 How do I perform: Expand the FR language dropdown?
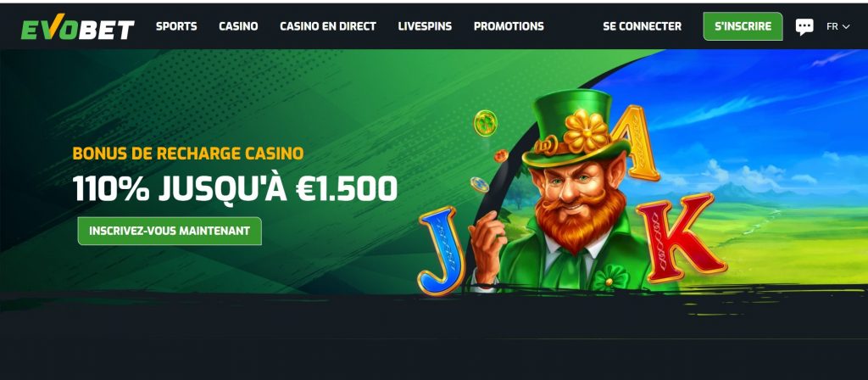tap(837, 26)
